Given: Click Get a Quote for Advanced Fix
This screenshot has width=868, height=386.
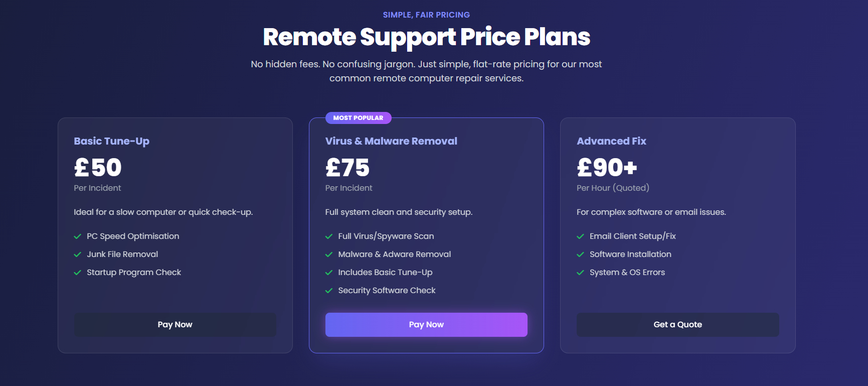Looking at the screenshot, I should pos(677,324).
